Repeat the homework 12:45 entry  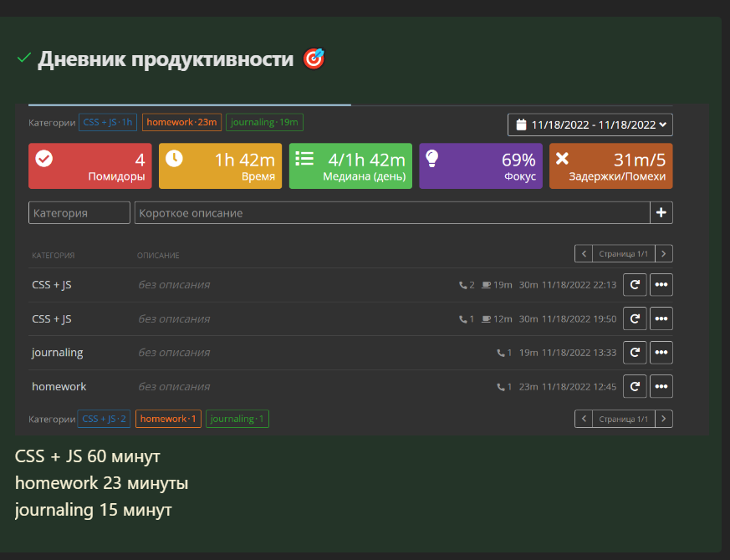click(x=635, y=386)
